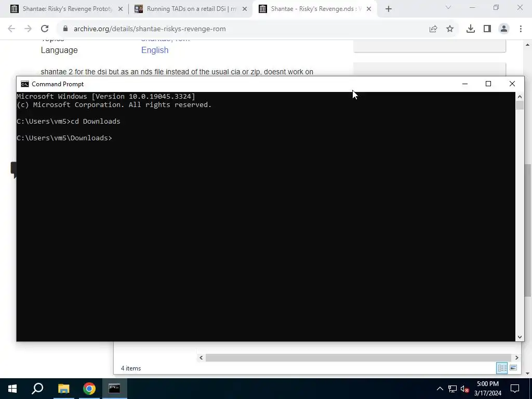532x399 pixels.
Task: Open Command Prompt system menu icon
Action: coord(25,84)
